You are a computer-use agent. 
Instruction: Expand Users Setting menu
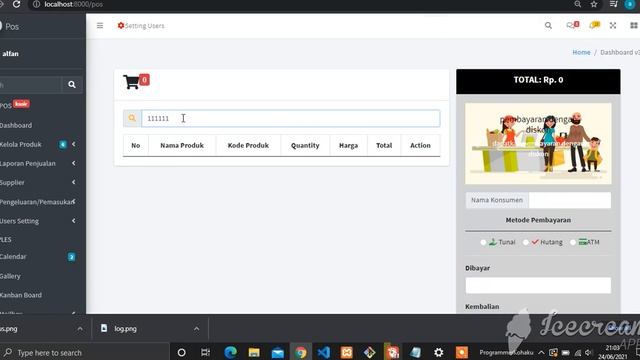pyautogui.click(x=39, y=221)
